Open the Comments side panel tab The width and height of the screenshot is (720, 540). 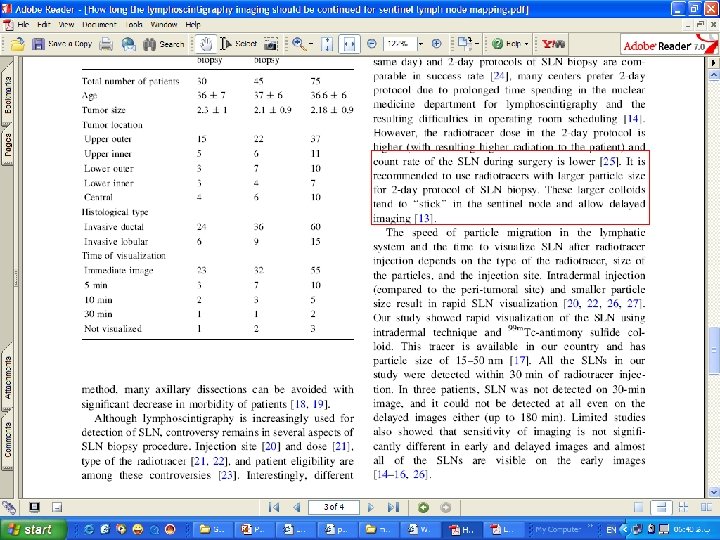[x=7, y=440]
